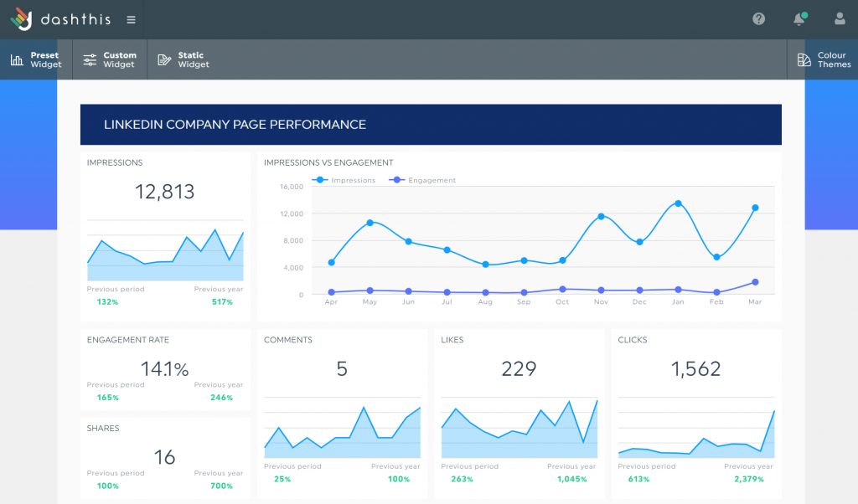Click the Impressions value 12,813
Image resolution: width=858 pixels, height=504 pixels.
165,192
